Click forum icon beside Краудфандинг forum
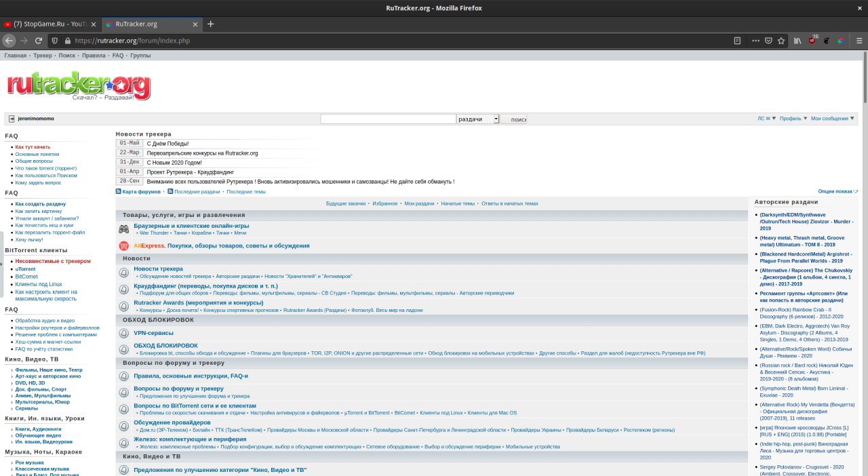The height and width of the screenshot is (476, 868). pos(124,290)
